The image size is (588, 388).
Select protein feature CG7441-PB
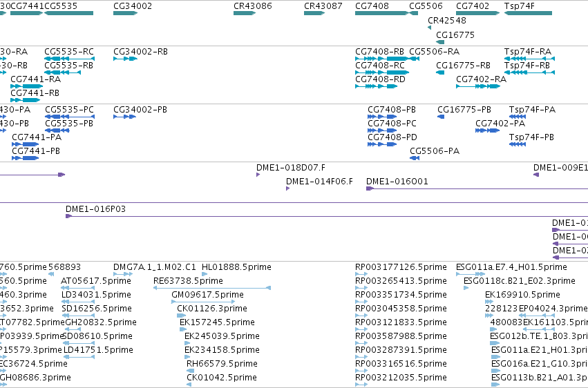[25, 158]
